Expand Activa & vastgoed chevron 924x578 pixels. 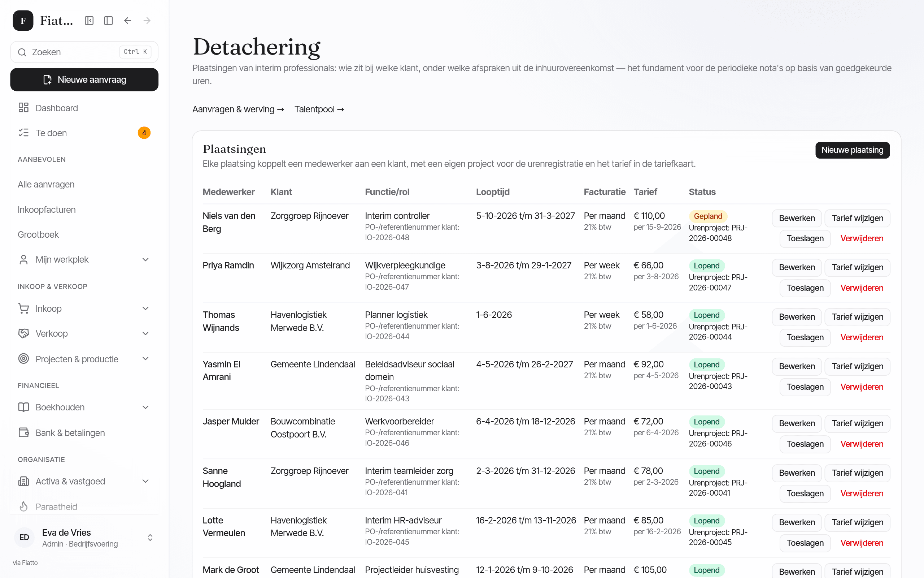[x=145, y=481]
